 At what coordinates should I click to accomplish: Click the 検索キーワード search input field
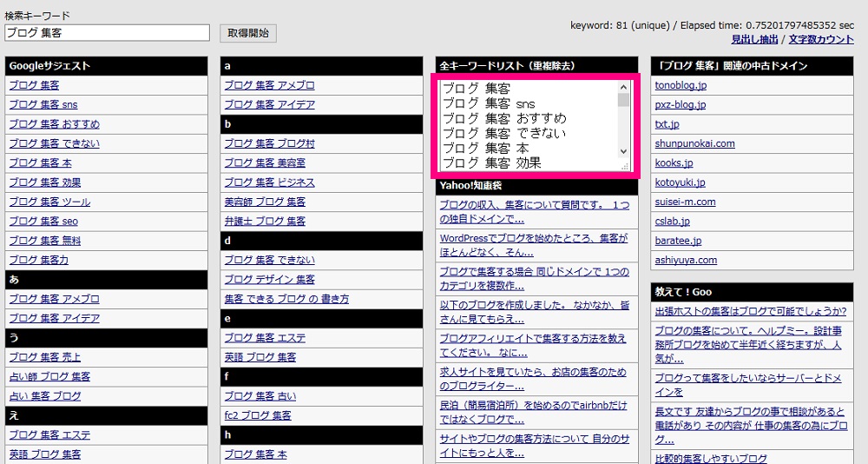click(107, 33)
